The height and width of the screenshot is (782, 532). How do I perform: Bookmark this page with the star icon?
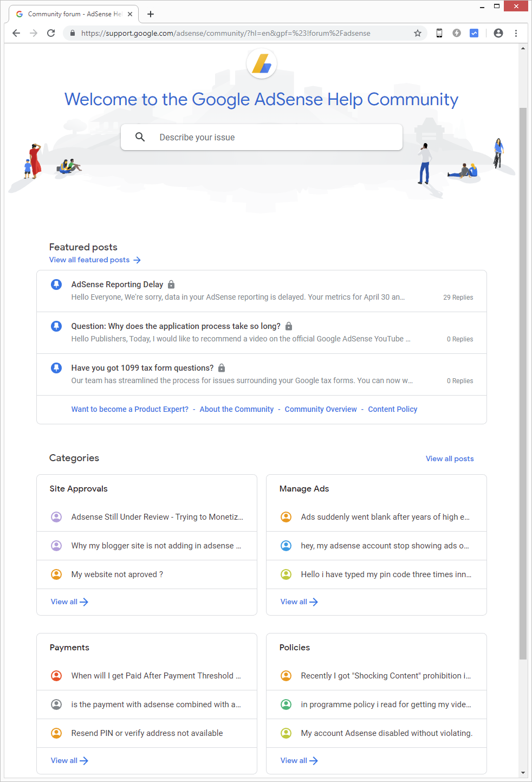(x=418, y=33)
